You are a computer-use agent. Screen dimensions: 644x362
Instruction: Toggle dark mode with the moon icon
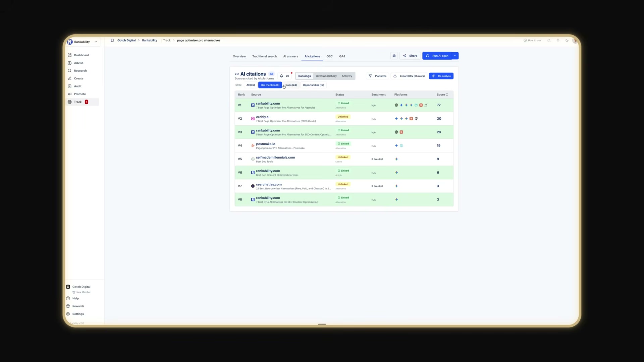pyautogui.click(x=567, y=40)
